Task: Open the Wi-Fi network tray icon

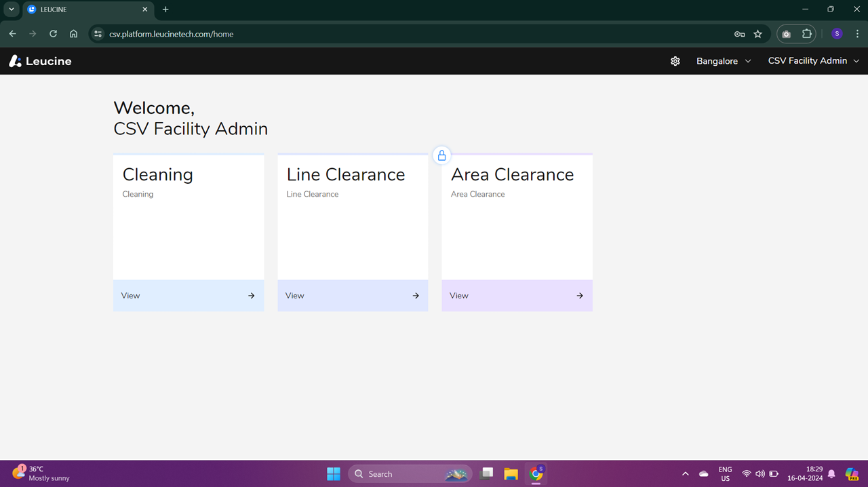Action: pyautogui.click(x=747, y=474)
